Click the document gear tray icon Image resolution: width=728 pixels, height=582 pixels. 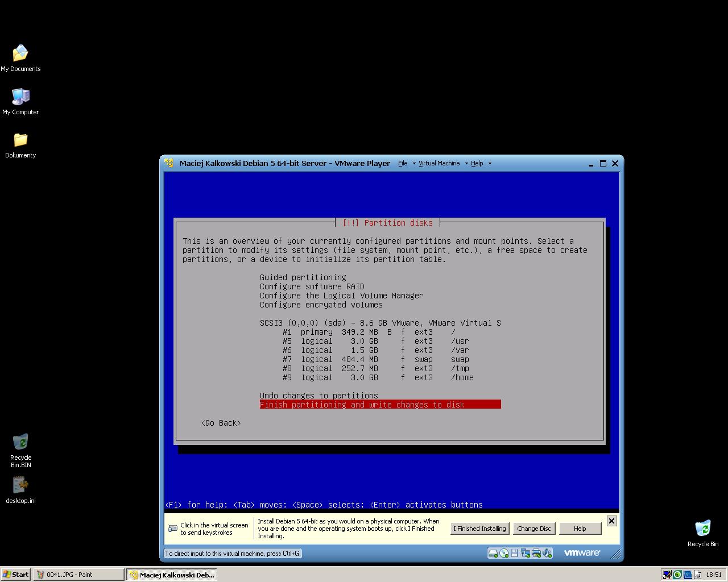[x=698, y=575]
